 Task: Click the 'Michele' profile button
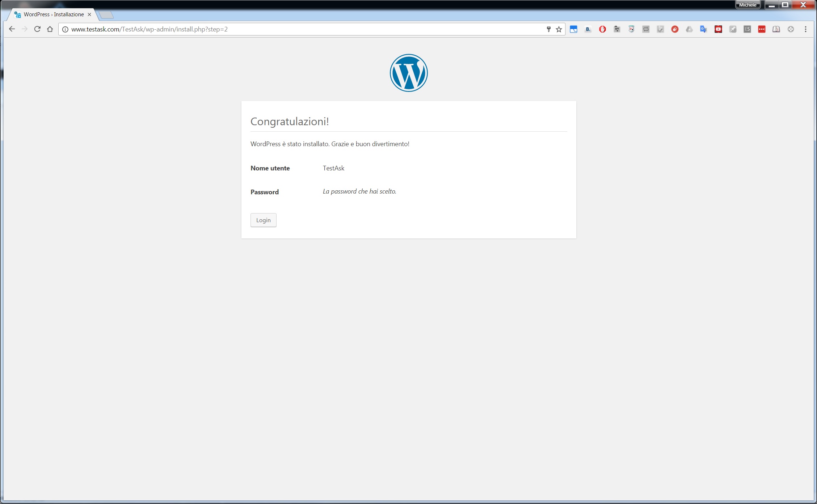pos(747,5)
